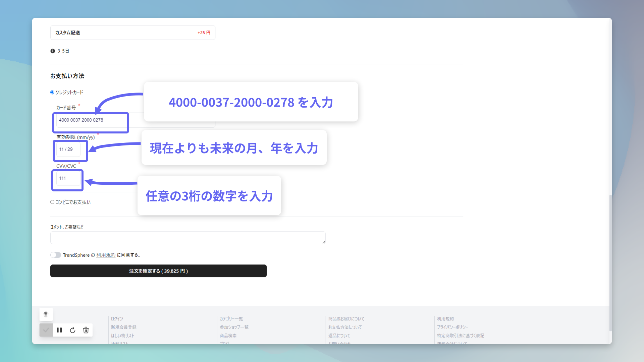The image size is (644, 362).
Task: Select the コンビニでお支払い radio option
Action: click(x=52, y=202)
